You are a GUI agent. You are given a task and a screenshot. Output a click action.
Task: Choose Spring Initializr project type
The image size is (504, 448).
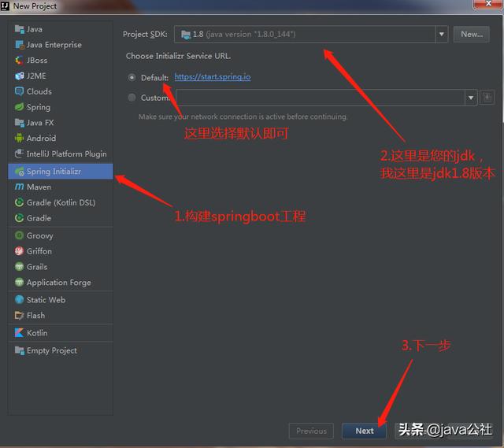click(60, 172)
